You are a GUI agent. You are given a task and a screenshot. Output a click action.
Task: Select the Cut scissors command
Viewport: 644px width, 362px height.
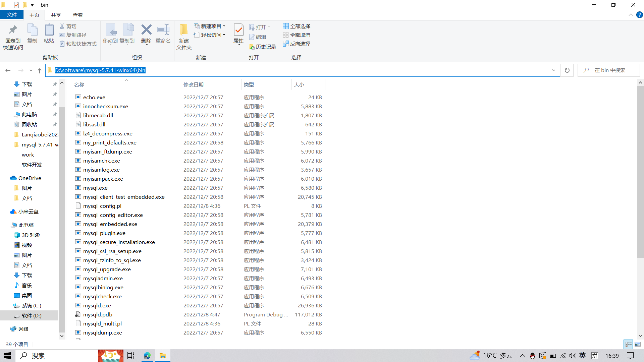coord(68,26)
